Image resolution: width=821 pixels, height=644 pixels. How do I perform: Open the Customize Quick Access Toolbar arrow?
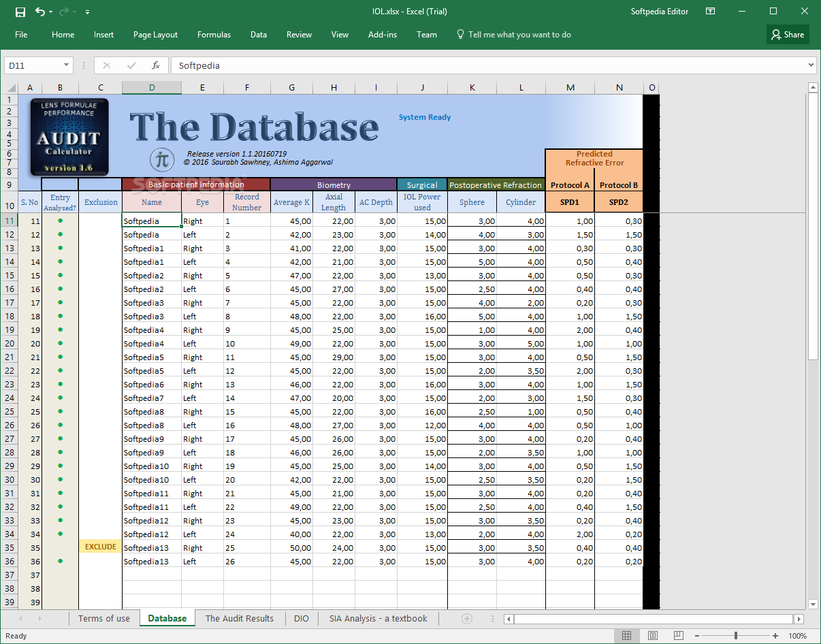[88, 12]
